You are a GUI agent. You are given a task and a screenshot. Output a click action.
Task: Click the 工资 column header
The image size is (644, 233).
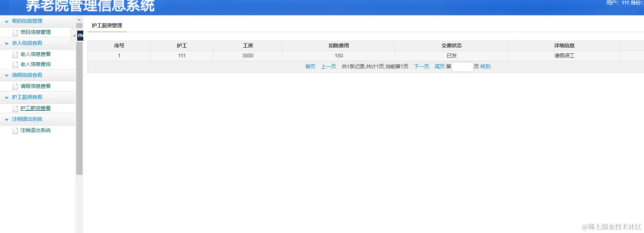[248, 45]
